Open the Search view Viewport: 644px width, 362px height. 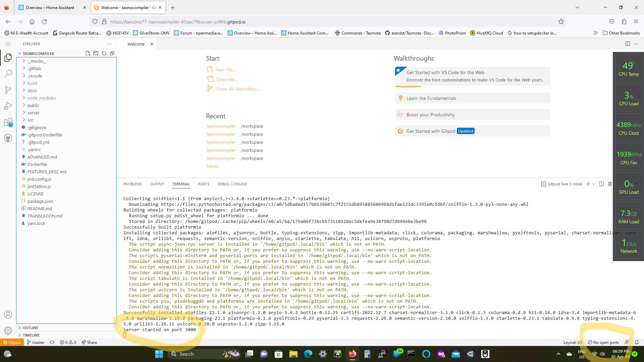click(x=8, y=73)
